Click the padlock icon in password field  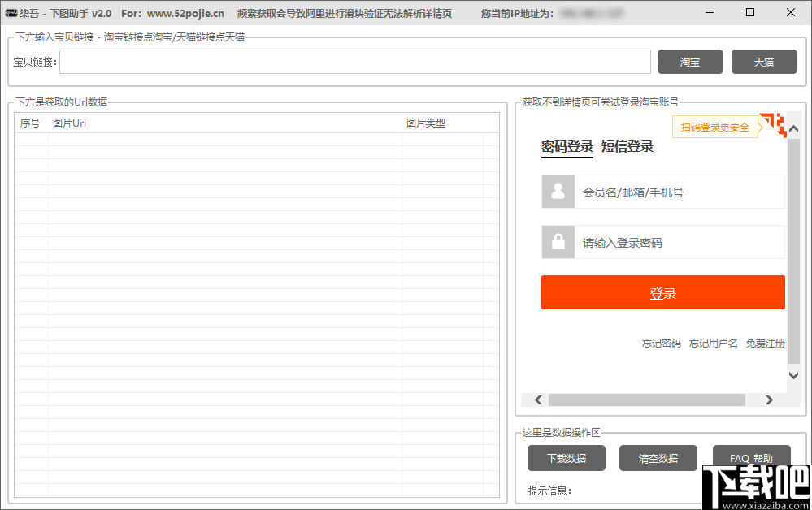(557, 242)
